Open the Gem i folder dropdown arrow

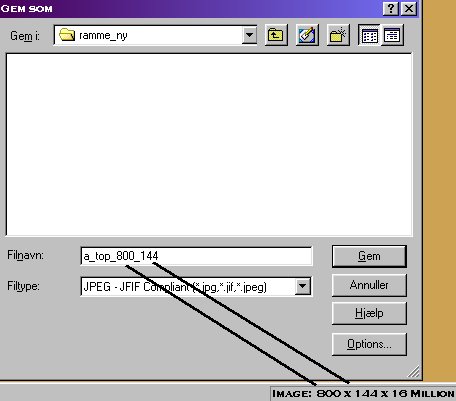pyautogui.click(x=249, y=35)
